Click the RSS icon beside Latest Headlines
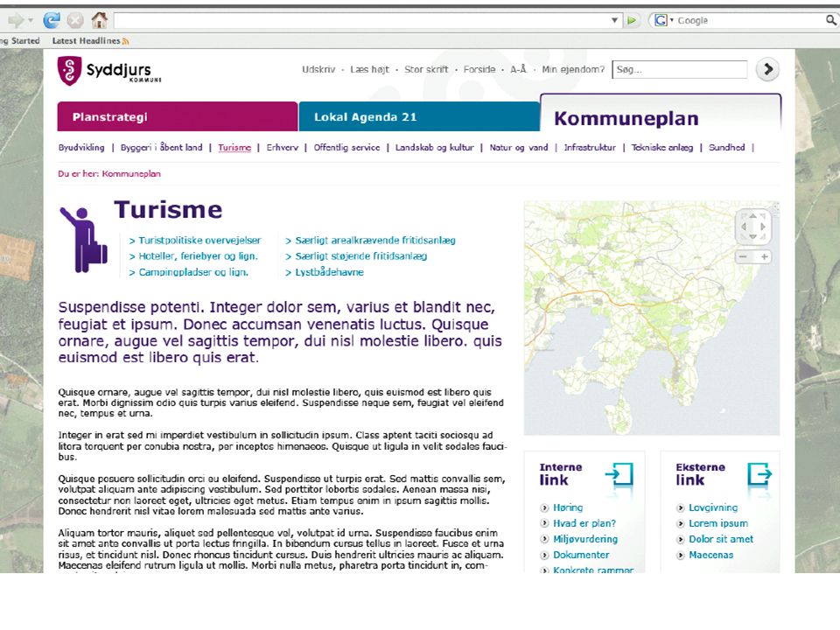Viewport: 840px width, 630px height. tap(125, 41)
